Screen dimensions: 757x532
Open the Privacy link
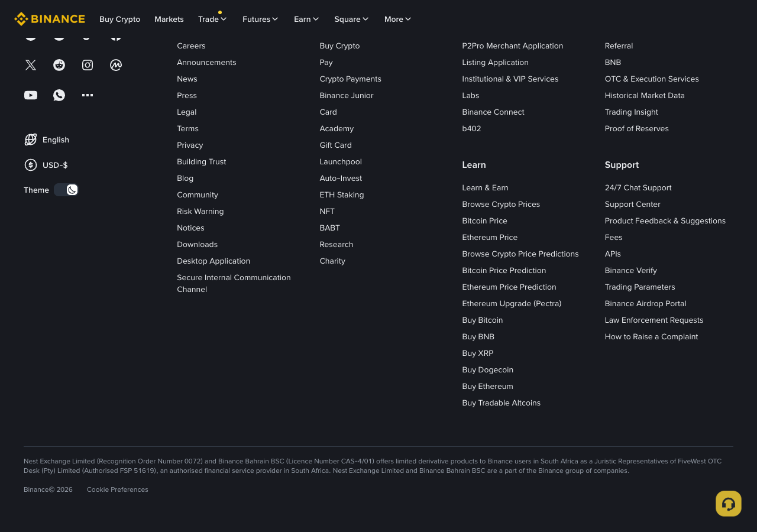tap(190, 145)
